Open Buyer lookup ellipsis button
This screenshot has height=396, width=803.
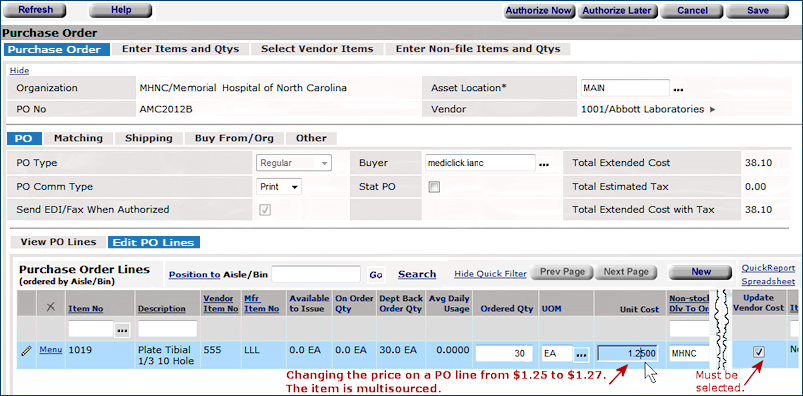(544, 164)
